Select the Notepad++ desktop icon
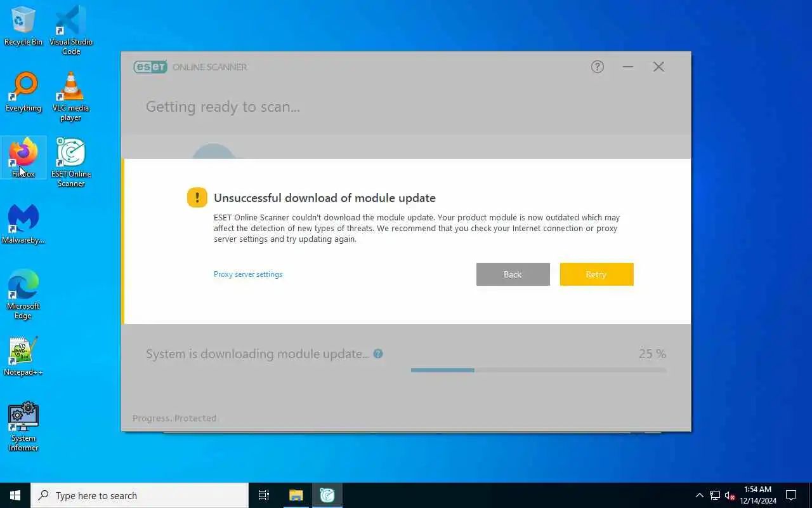The width and height of the screenshot is (812, 508). (23, 356)
